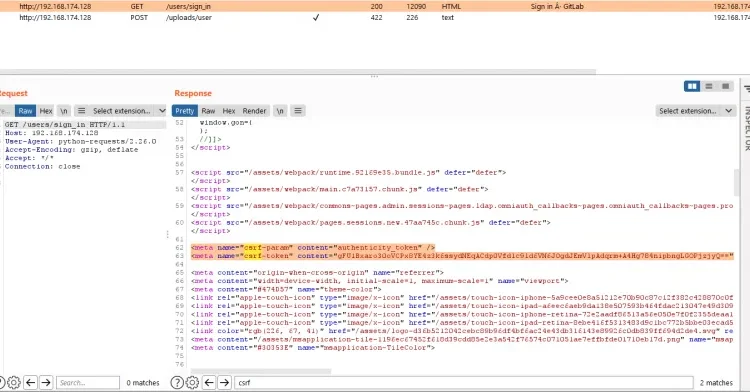Choose side-by-side split layout icon
750x392 pixels.
coord(692,86)
